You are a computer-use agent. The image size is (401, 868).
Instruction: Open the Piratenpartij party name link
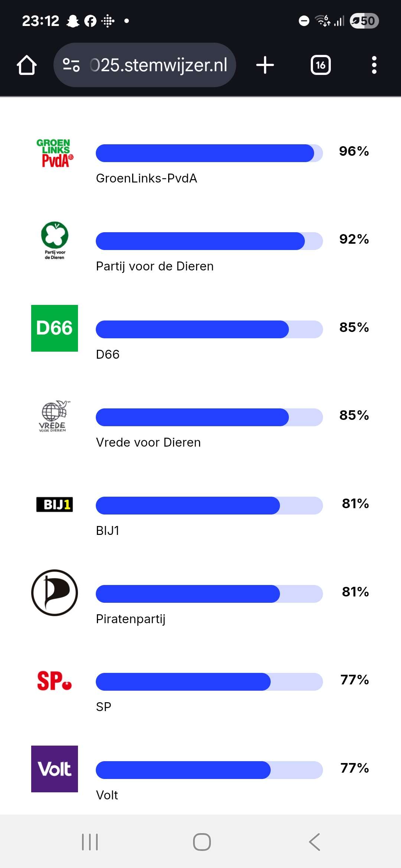click(131, 619)
